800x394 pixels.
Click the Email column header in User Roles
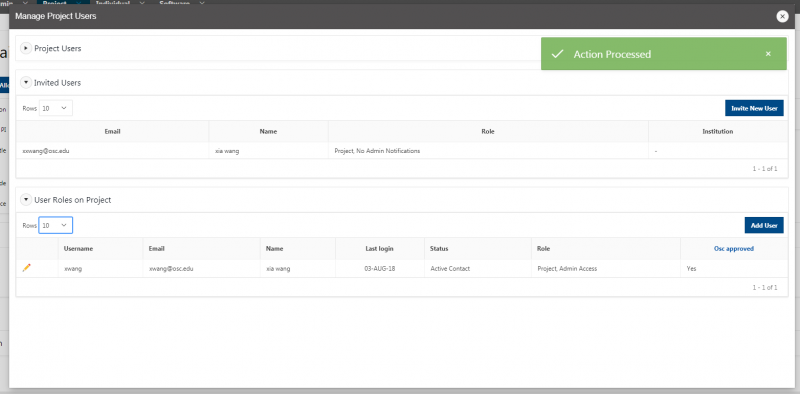pyautogui.click(x=157, y=249)
